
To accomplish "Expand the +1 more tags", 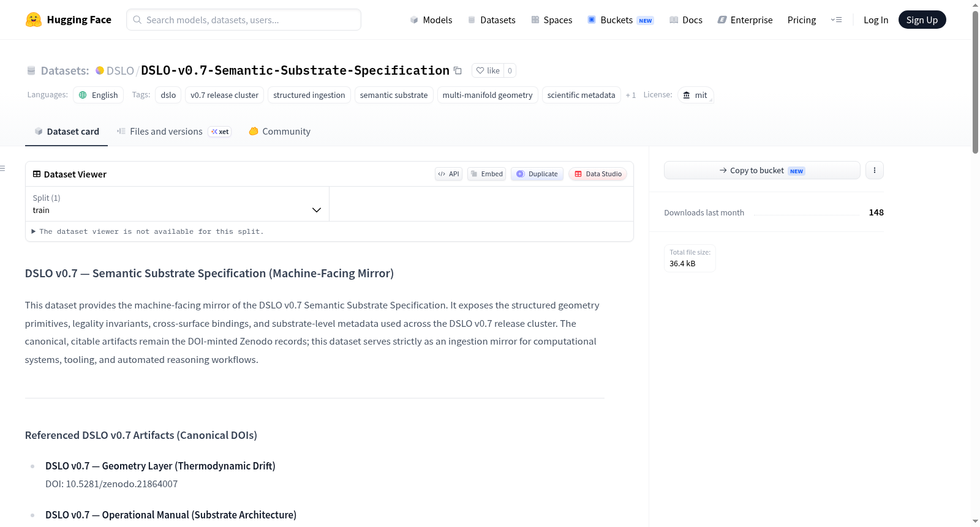I will click(x=631, y=95).
